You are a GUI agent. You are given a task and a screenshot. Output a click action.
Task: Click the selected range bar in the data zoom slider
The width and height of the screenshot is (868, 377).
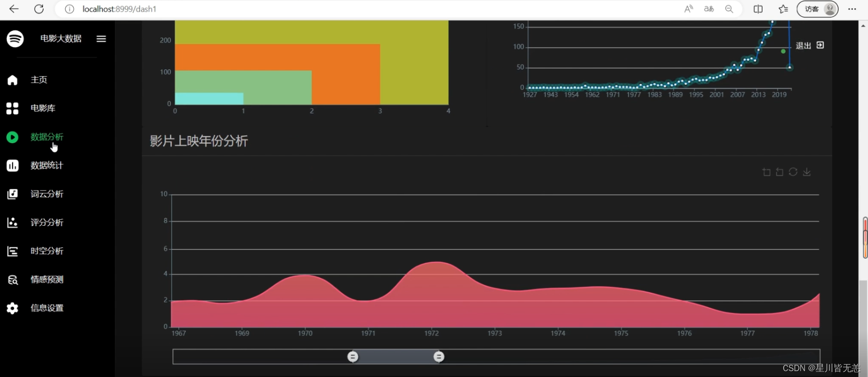pyautogui.click(x=395, y=357)
